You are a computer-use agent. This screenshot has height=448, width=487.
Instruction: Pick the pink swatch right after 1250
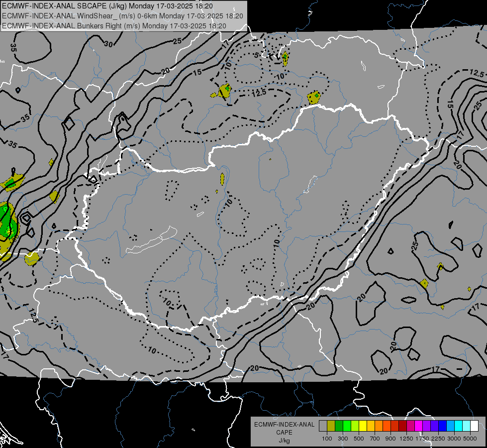click(x=410, y=426)
